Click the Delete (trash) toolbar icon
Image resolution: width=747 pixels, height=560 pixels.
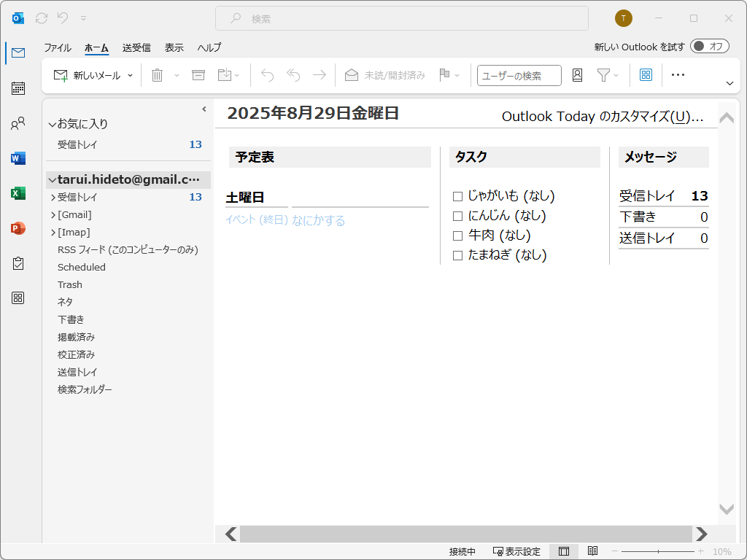tap(158, 74)
